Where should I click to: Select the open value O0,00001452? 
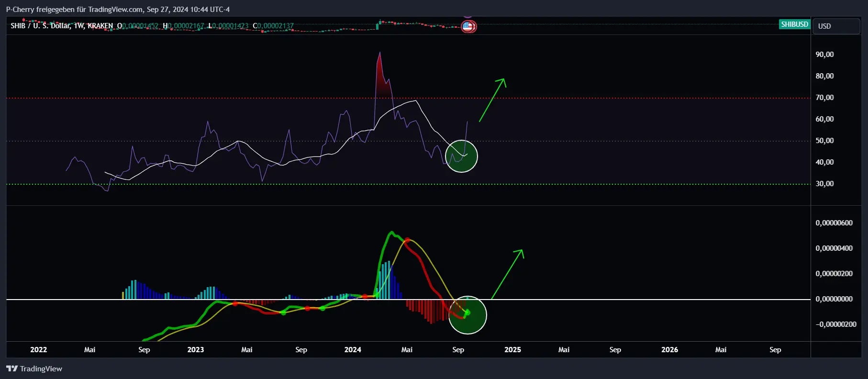tap(138, 26)
